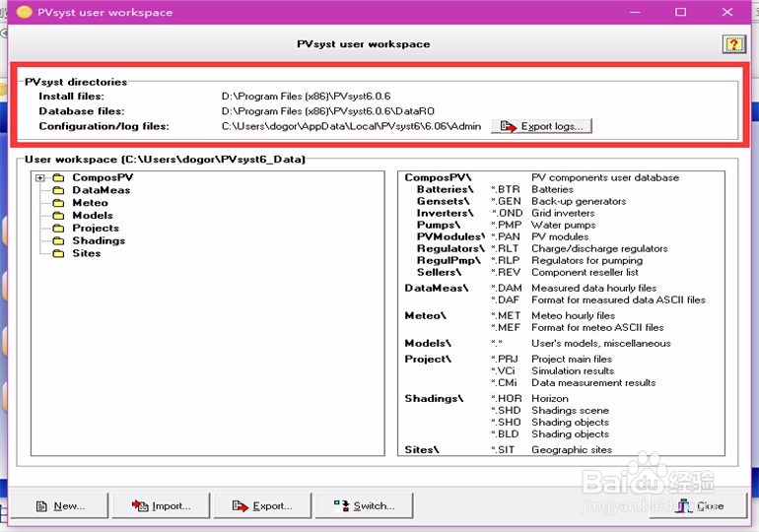Viewport: 759px width, 532px height.
Task: Open the help question mark icon
Action: (x=733, y=44)
